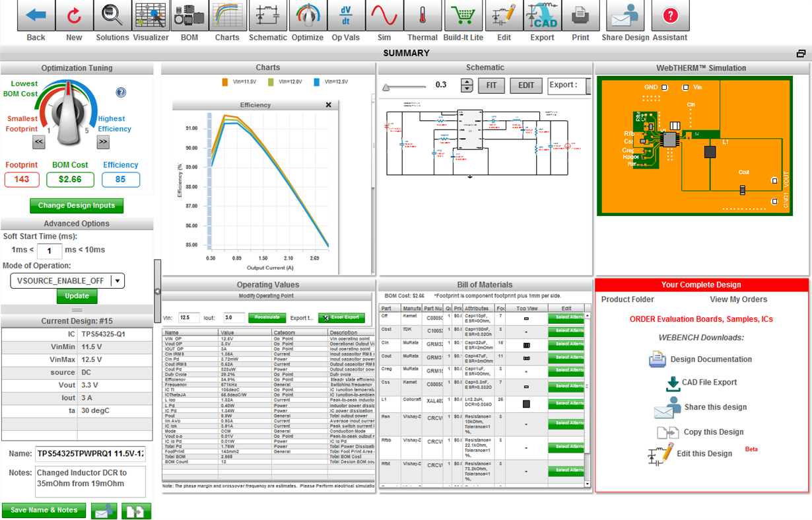Click the Change Design Inputs button
This screenshot has width=812, height=520.
[77, 205]
